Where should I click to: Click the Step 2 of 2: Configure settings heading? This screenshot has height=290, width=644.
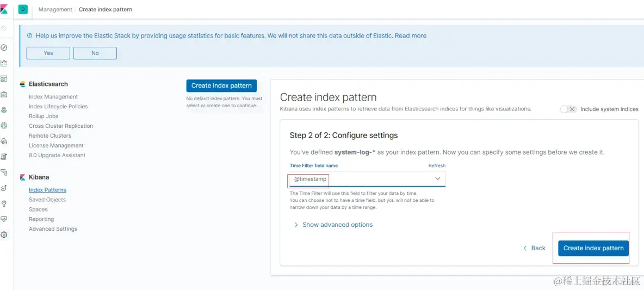pyautogui.click(x=344, y=135)
